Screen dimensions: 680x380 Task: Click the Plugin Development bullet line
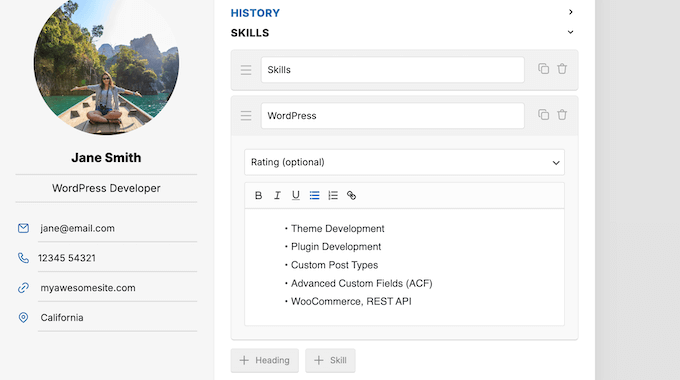[336, 247]
